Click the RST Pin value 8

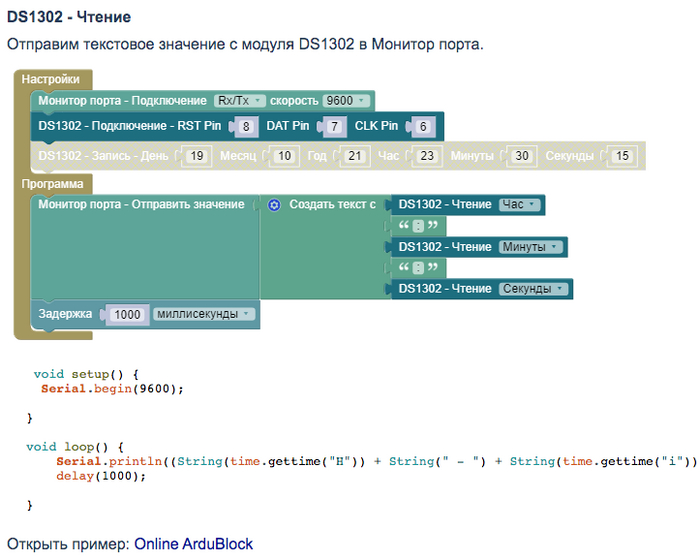click(246, 127)
